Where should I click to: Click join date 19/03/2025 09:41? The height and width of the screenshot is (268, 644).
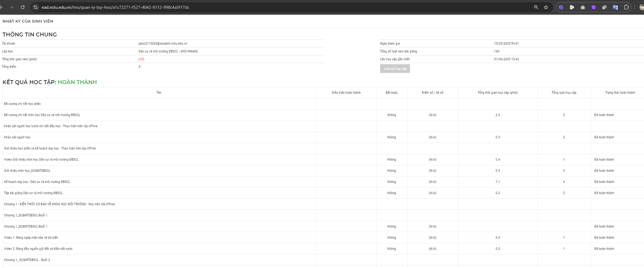(506, 44)
